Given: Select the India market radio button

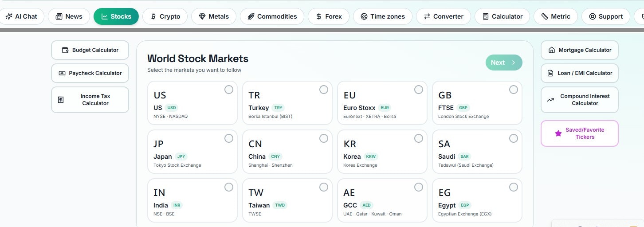Looking at the screenshot, I should tap(229, 187).
